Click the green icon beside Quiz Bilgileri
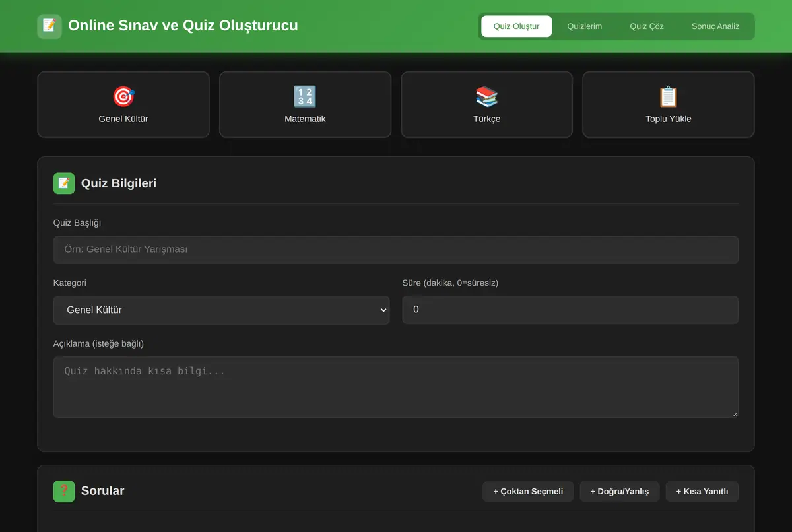 click(64, 183)
